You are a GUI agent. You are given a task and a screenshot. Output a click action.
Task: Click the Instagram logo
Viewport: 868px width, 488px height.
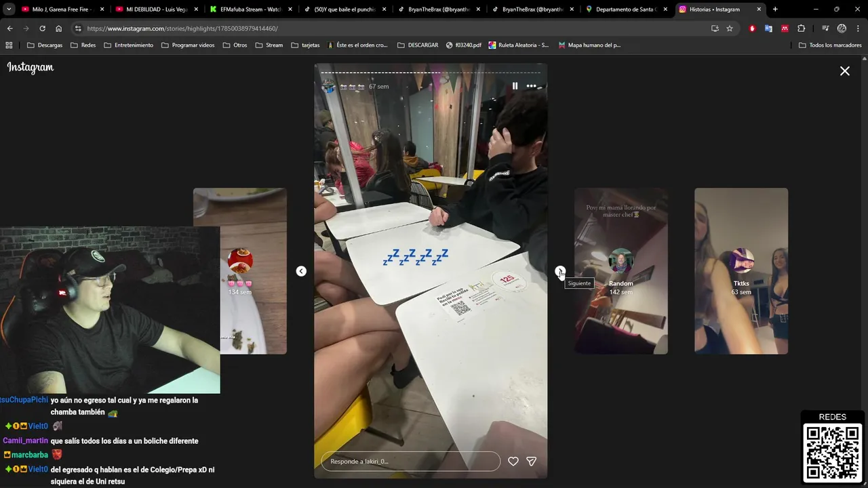pos(31,68)
